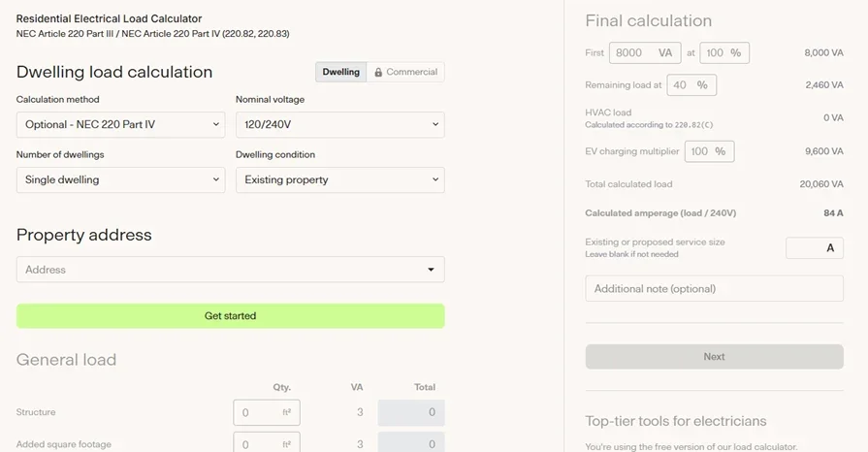Click the Next button

(x=714, y=357)
